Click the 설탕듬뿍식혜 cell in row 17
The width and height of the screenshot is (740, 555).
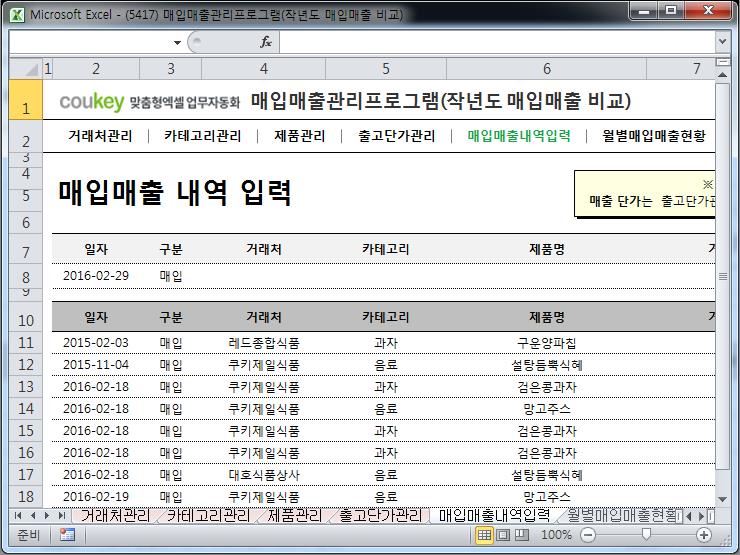[x=547, y=475]
